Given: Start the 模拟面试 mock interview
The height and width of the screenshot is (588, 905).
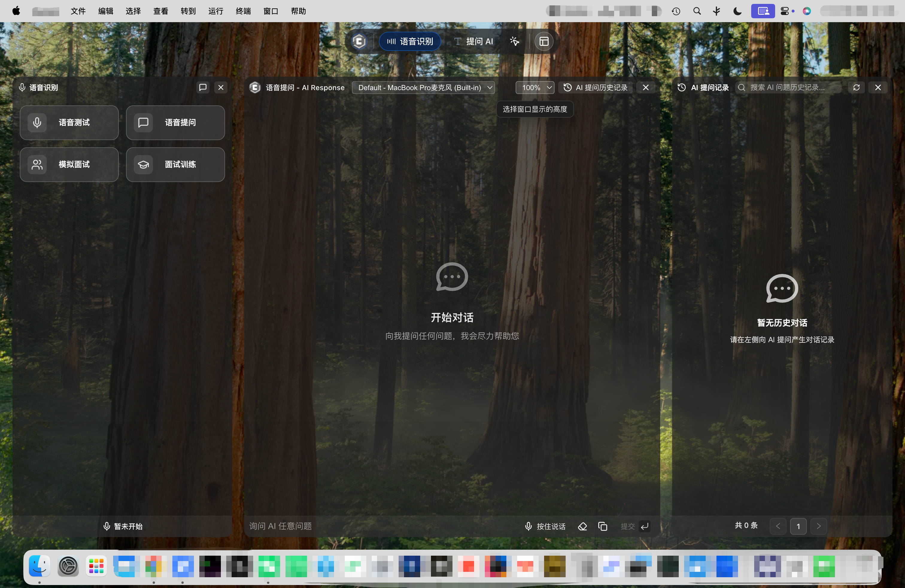Looking at the screenshot, I should [69, 164].
